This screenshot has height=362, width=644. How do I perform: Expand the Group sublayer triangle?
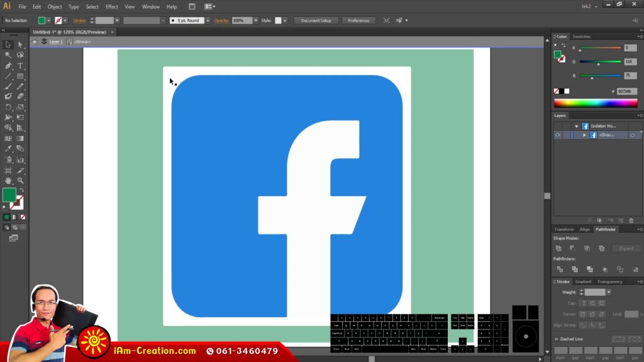click(x=584, y=135)
